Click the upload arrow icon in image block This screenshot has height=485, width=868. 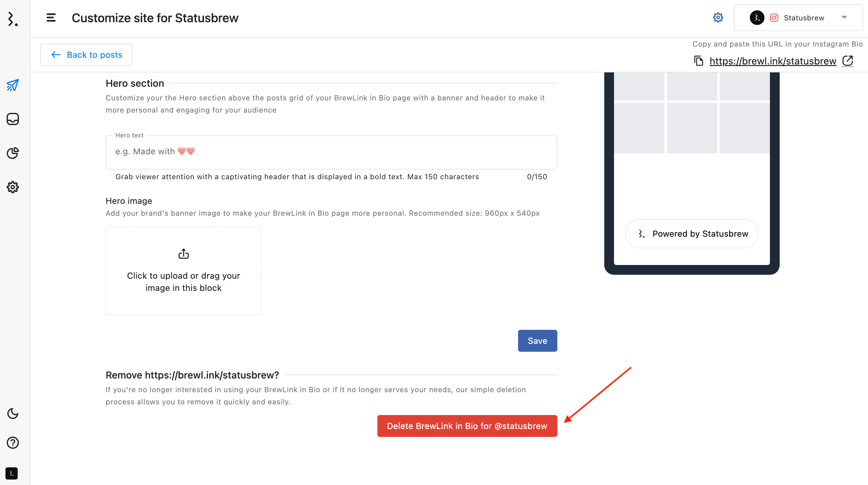(x=183, y=254)
